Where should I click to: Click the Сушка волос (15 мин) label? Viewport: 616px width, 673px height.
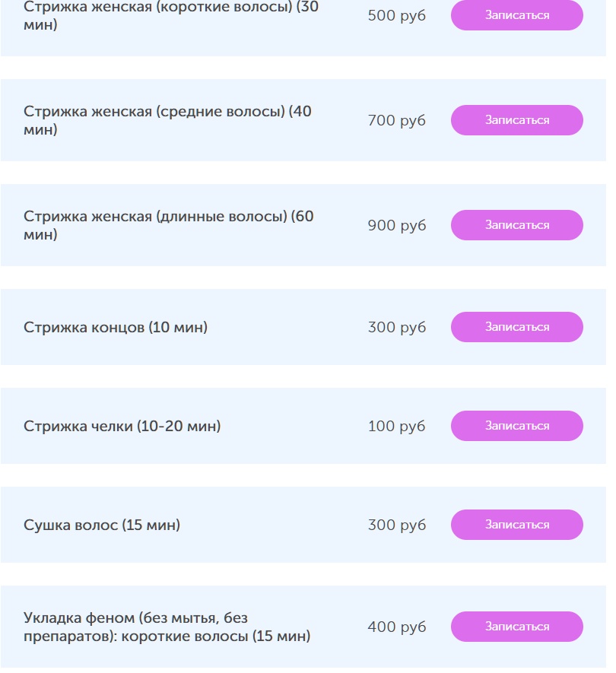(102, 525)
